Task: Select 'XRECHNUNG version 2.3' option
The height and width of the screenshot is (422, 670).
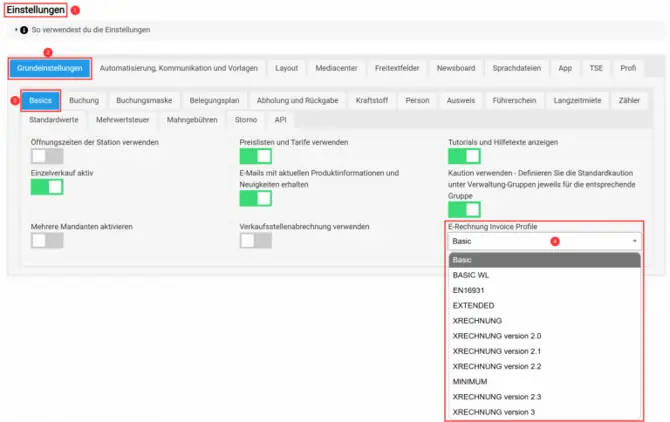Action: pos(544,397)
